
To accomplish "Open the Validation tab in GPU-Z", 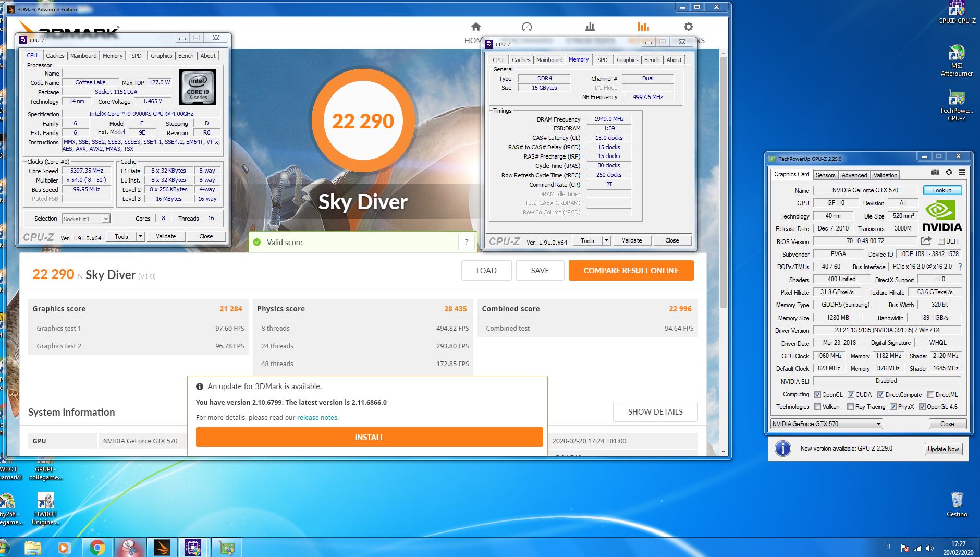I will coord(885,175).
